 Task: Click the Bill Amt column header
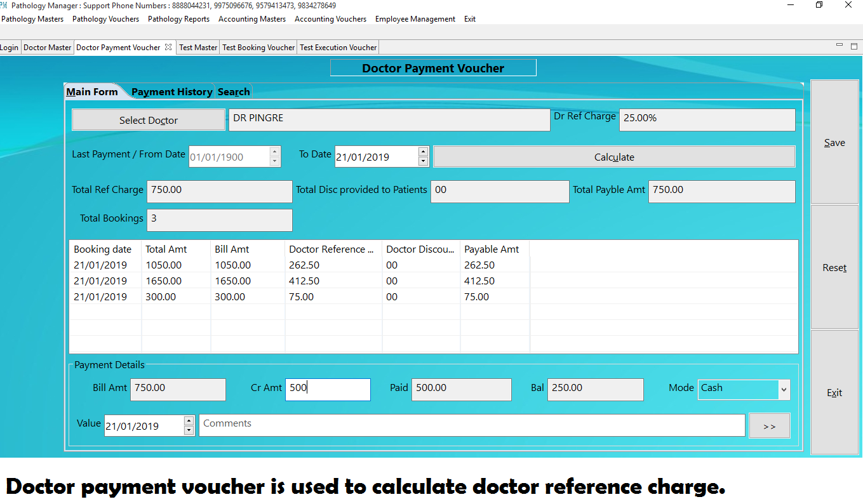point(248,249)
